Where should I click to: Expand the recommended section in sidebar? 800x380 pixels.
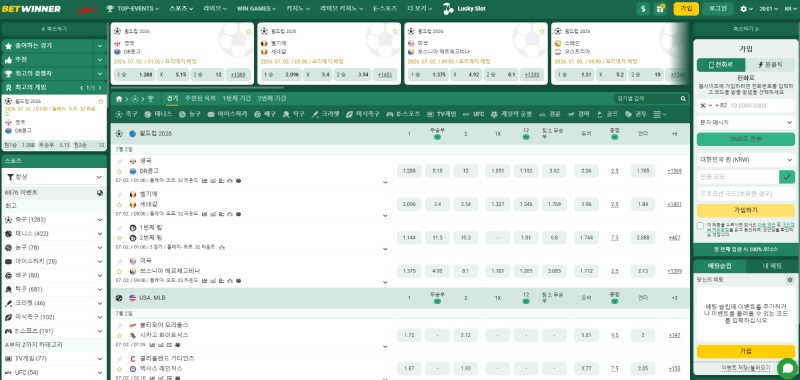tap(100, 60)
